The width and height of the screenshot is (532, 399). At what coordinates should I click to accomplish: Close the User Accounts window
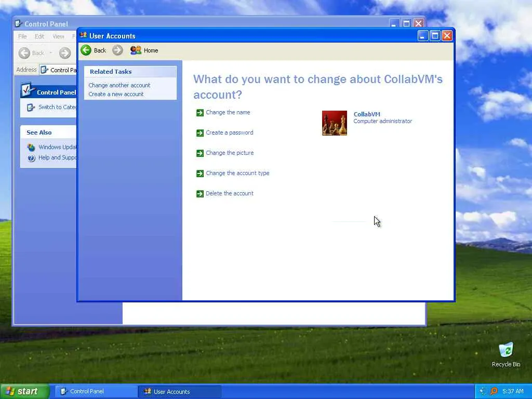pyautogui.click(x=447, y=36)
